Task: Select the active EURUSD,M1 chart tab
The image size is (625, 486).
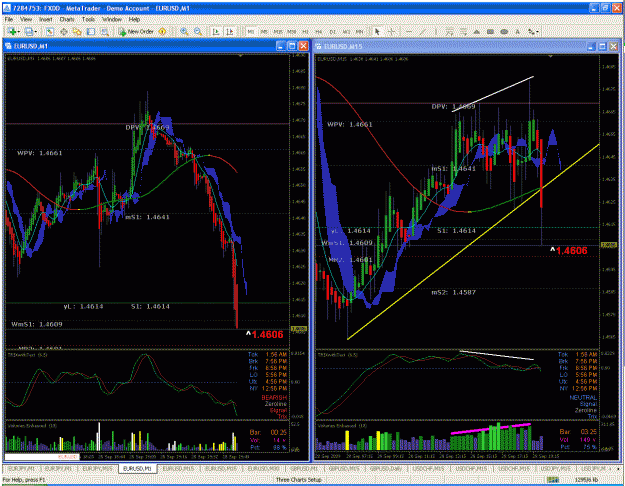Action: point(138,469)
